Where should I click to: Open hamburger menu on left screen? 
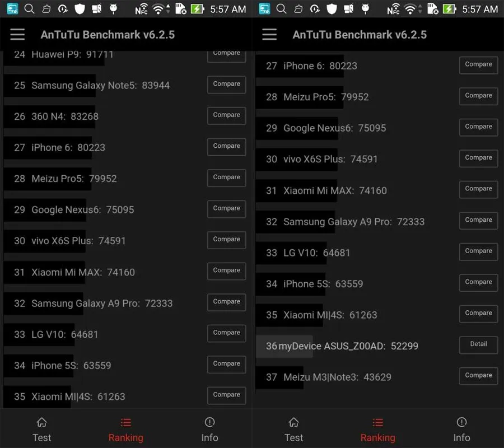pyautogui.click(x=17, y=34)
